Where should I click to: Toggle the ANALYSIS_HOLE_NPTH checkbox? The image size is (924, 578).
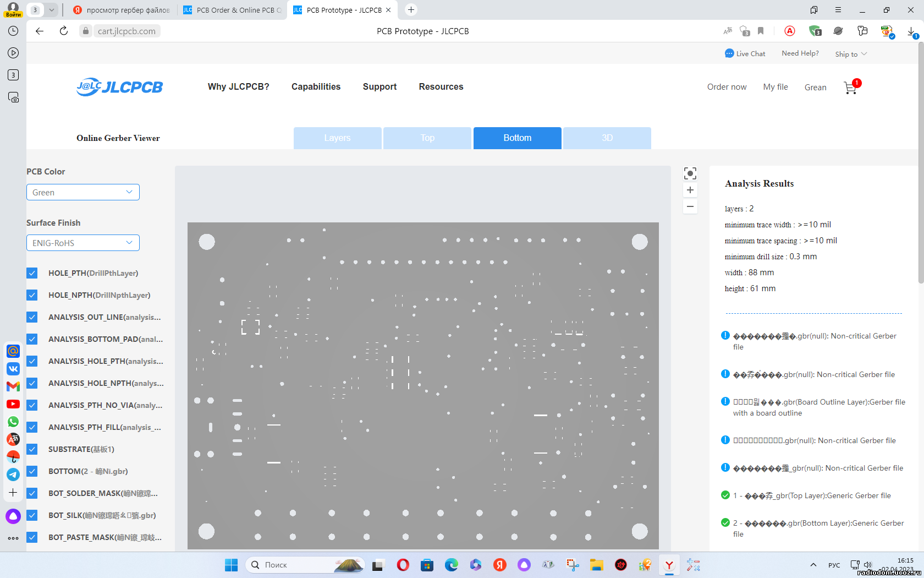coord(32,383)
